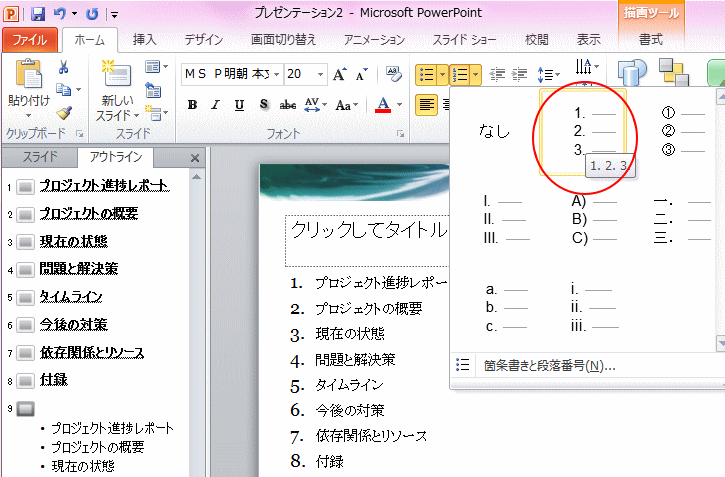
Task: Switch to the デザイン tab
Action: [203, 40]
